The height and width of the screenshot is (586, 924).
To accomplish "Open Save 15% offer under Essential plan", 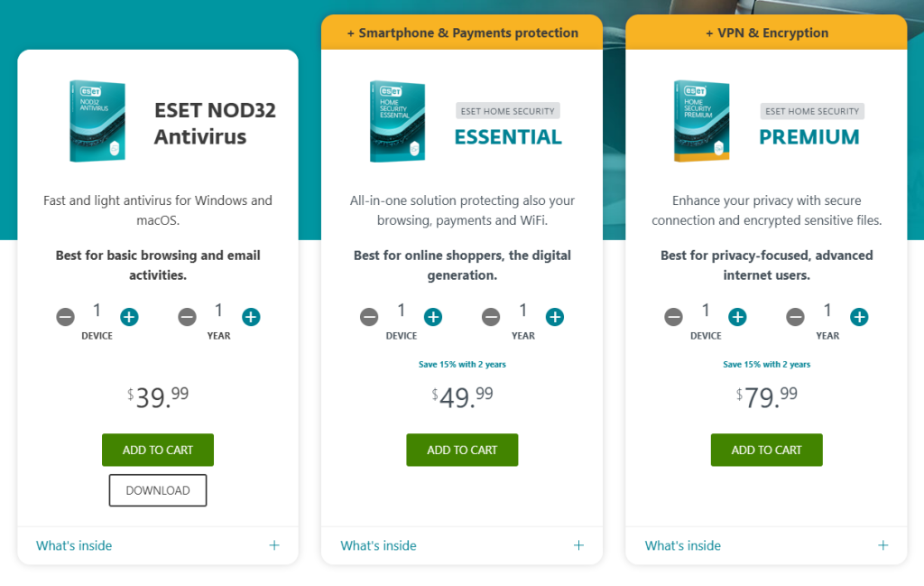I will pyautogui.click(x=462, y=364).
